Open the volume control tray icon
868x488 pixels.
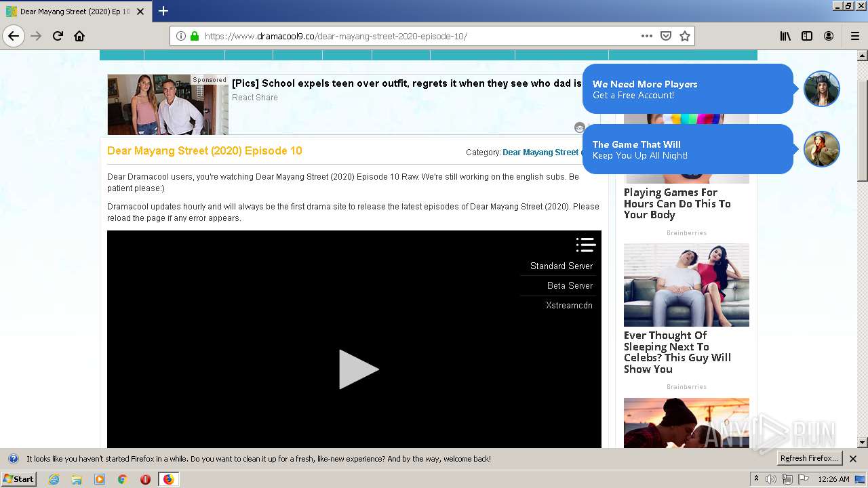(x=771, y=479)
